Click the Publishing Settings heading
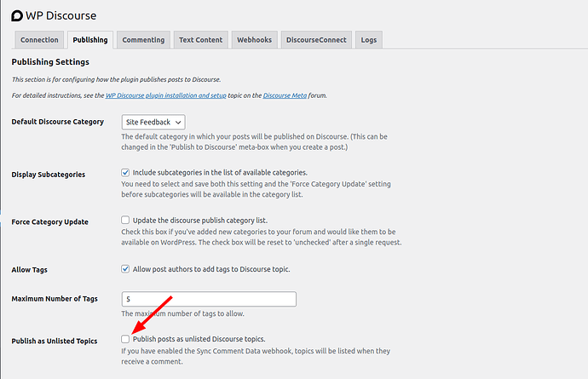Viewport: 588px width, 379px height. (x=50, y=62)
